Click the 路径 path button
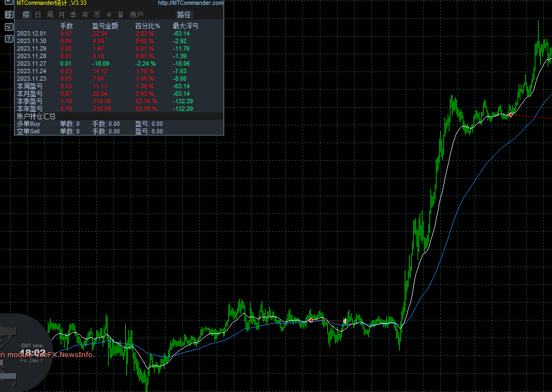The height and width of the screenshot is (392, 552). point(184,15)
